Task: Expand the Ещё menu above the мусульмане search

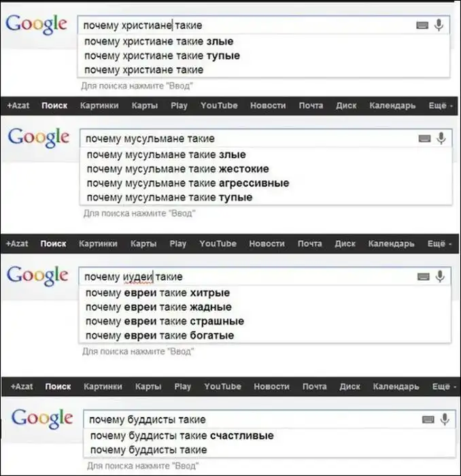Action: tap(438, 105)
